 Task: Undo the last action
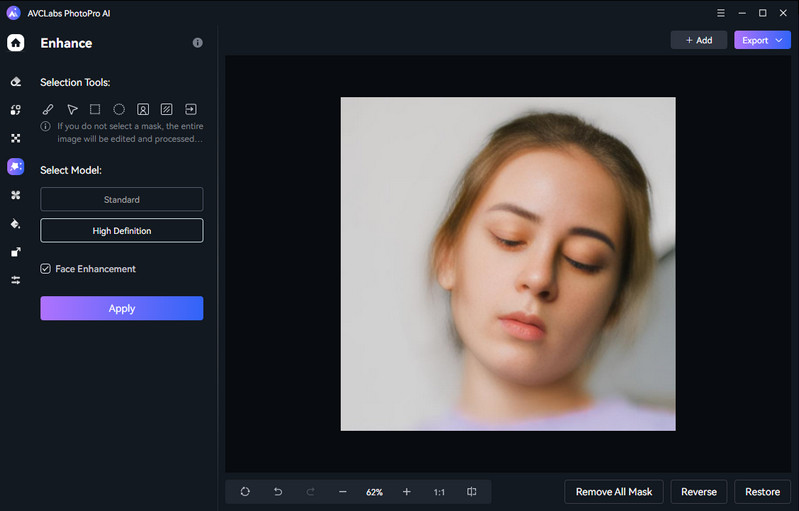click(278, 492)
